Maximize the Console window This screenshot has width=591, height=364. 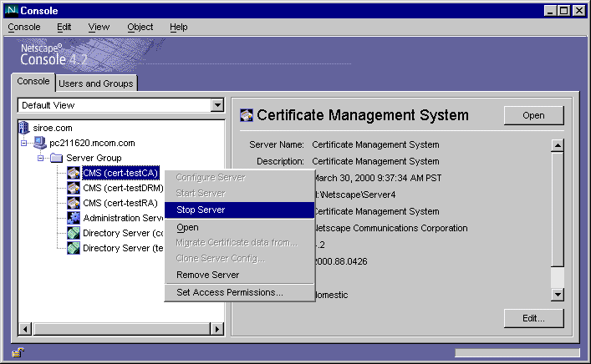click(564, 11)
